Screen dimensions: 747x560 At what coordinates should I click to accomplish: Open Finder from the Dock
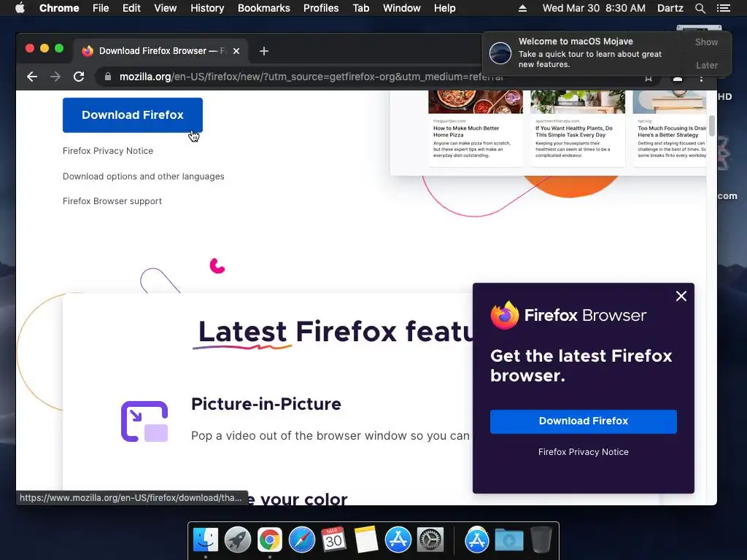[x=206, y=540]
